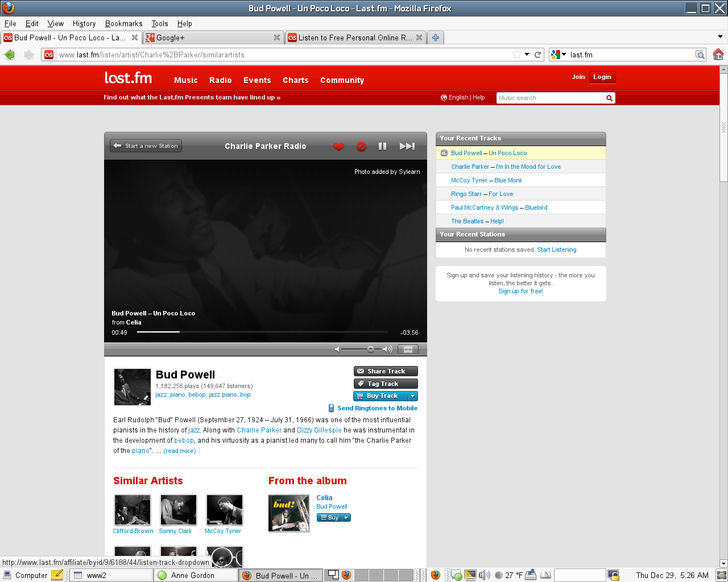Toggle the filmstrip display mode button
The width and height of the screenshot is (728, 582).
tap(408, 349)
